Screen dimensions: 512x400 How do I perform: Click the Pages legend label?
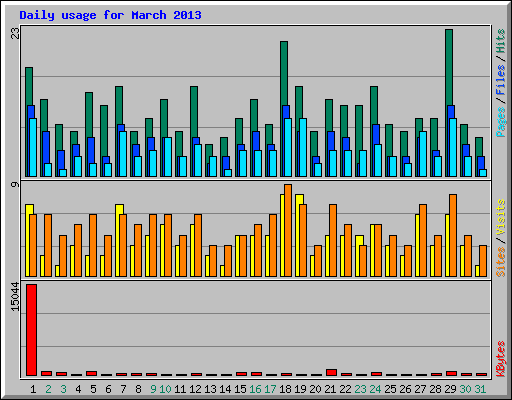pos(500,122)
